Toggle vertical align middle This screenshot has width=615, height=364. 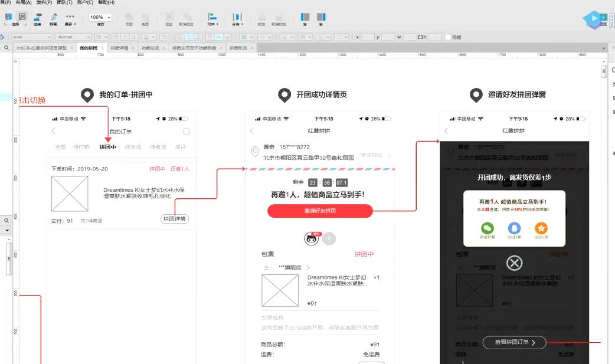219,37
